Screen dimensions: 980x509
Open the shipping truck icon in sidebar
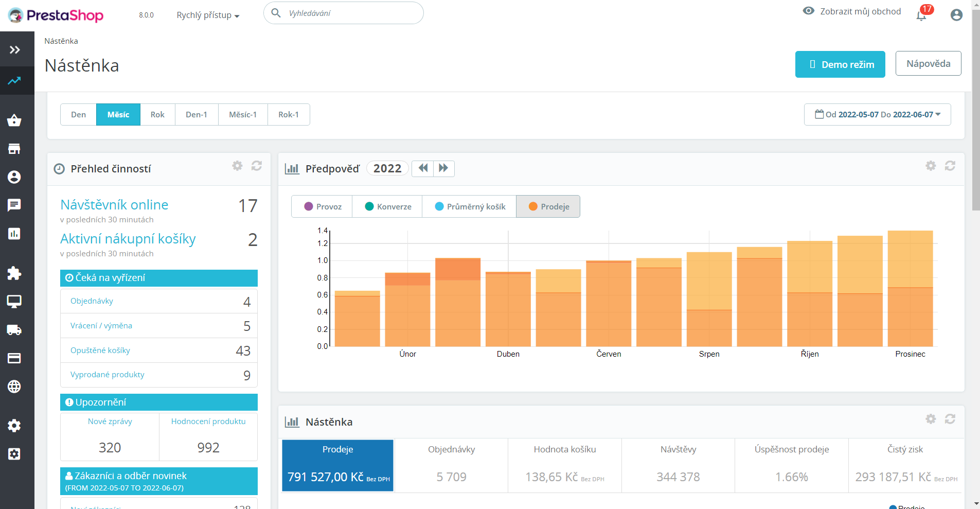tap(14, 330)
